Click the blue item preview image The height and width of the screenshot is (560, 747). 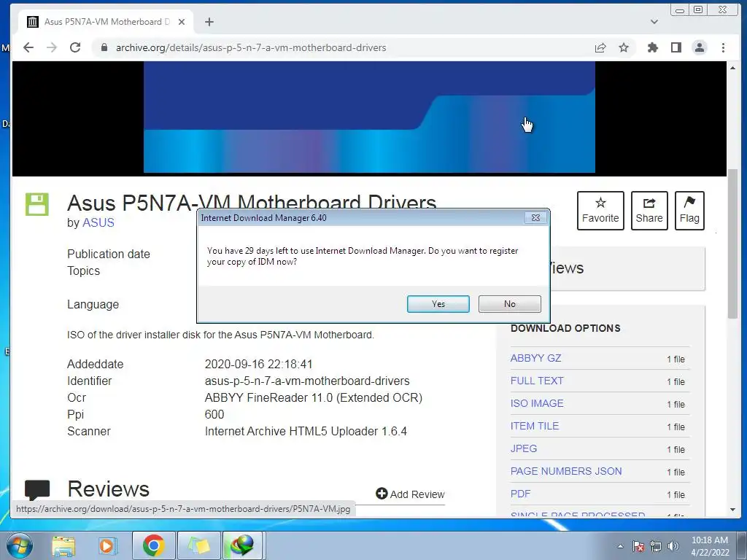click(x=369, y=117)
